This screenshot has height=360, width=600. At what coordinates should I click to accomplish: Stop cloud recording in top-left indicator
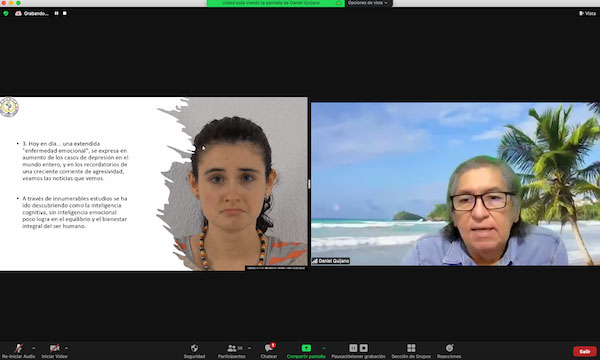pos(65,13)
